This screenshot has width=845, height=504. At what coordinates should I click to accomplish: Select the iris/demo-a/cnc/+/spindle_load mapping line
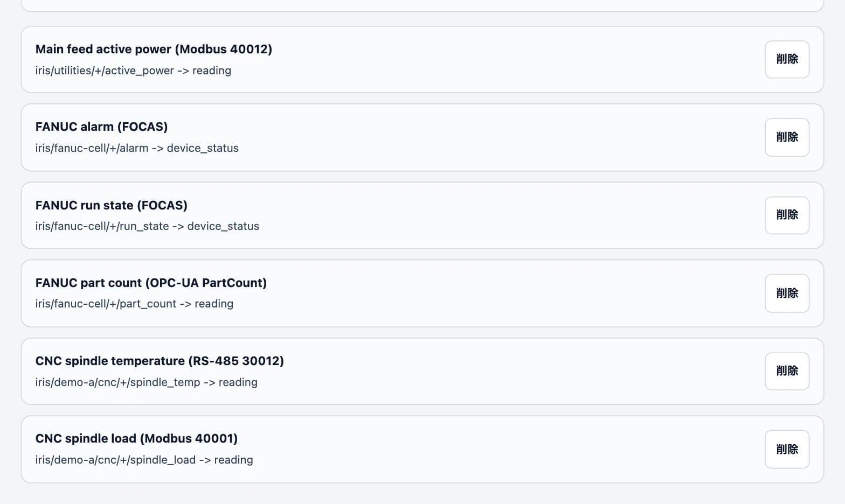[144, 460]
